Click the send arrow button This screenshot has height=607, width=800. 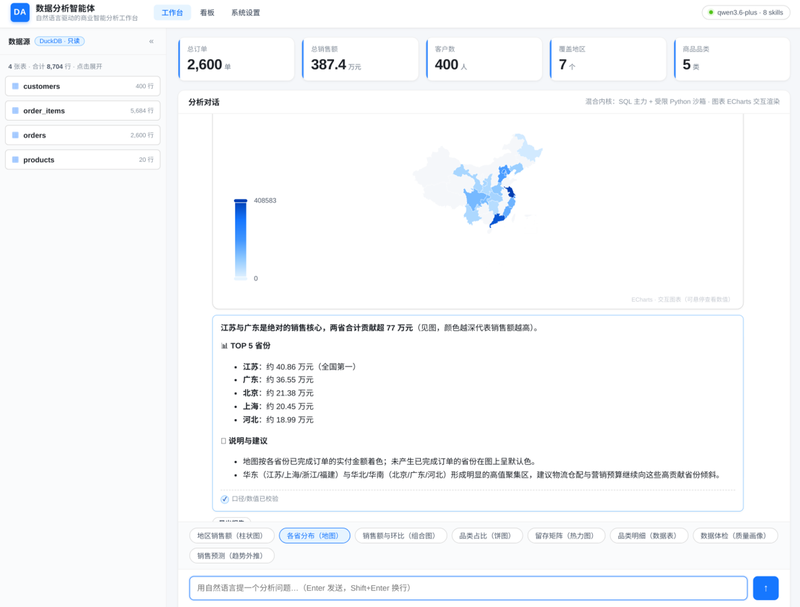coord(765,588)
